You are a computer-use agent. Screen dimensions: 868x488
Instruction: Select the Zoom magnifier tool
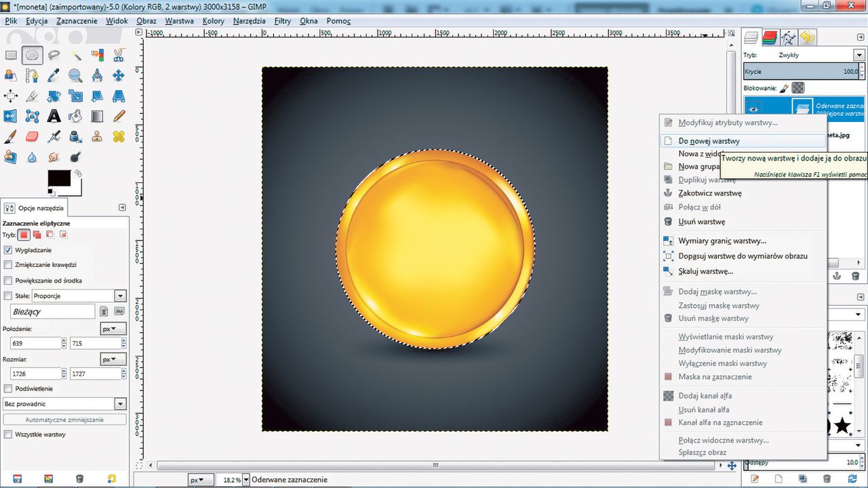(75, 76)
